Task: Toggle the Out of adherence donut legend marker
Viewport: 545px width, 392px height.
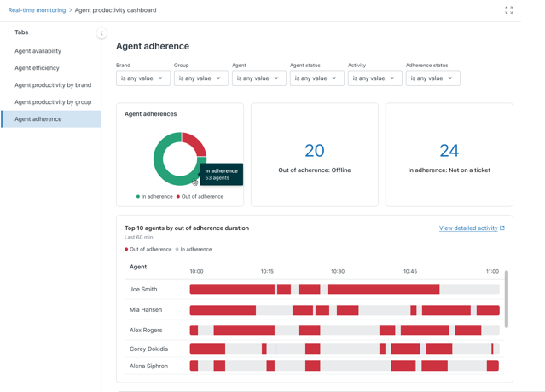Action: point(178,197)
